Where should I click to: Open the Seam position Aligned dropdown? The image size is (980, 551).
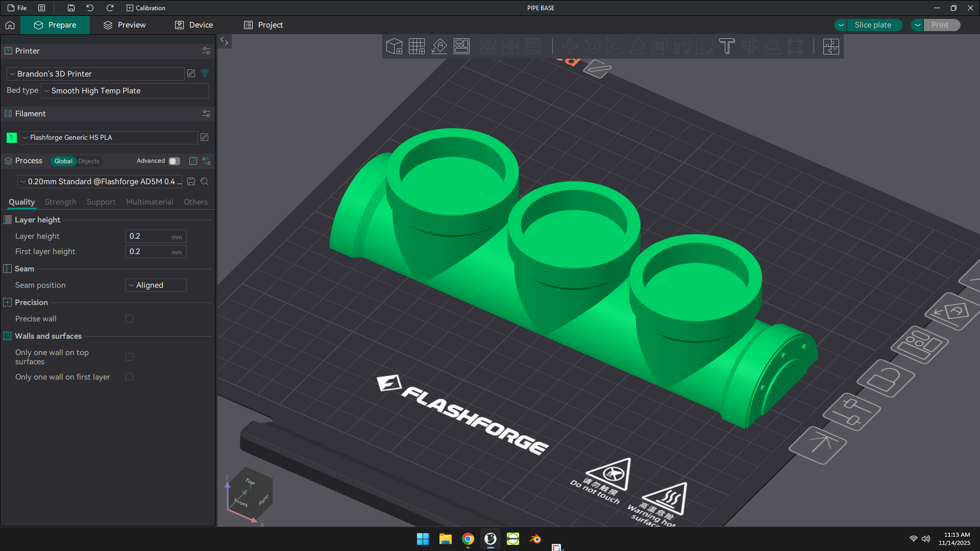click(156, 285)
